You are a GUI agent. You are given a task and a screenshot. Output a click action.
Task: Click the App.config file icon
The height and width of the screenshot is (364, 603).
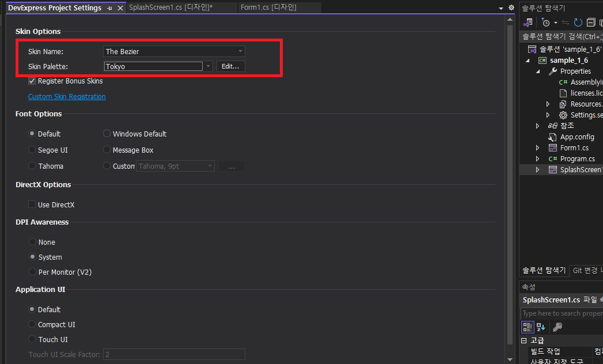[x=552, y=137]
